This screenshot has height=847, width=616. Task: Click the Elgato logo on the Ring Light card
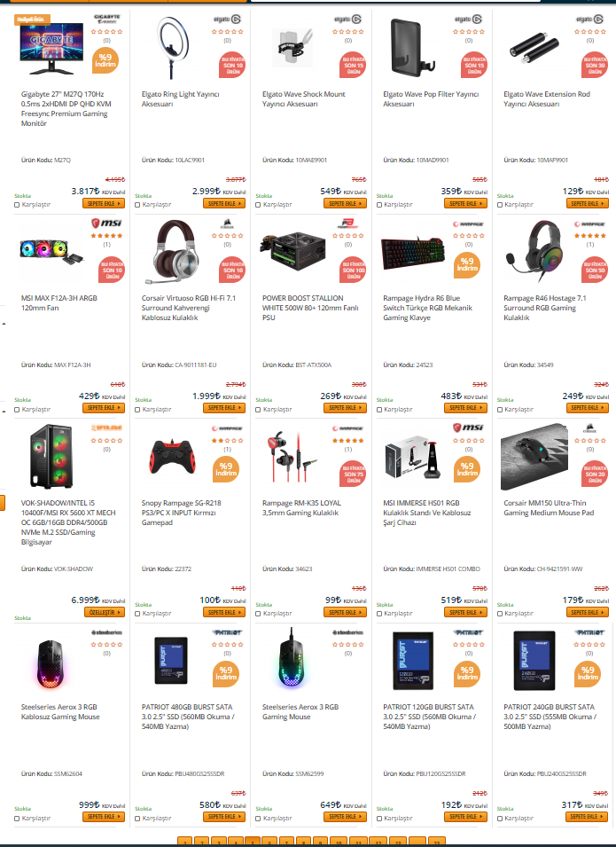[x=227, y=20]
